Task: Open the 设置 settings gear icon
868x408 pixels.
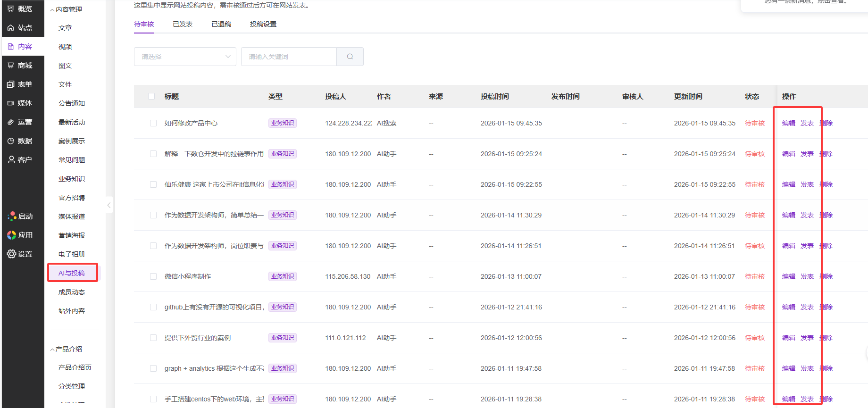Action: 11,254
